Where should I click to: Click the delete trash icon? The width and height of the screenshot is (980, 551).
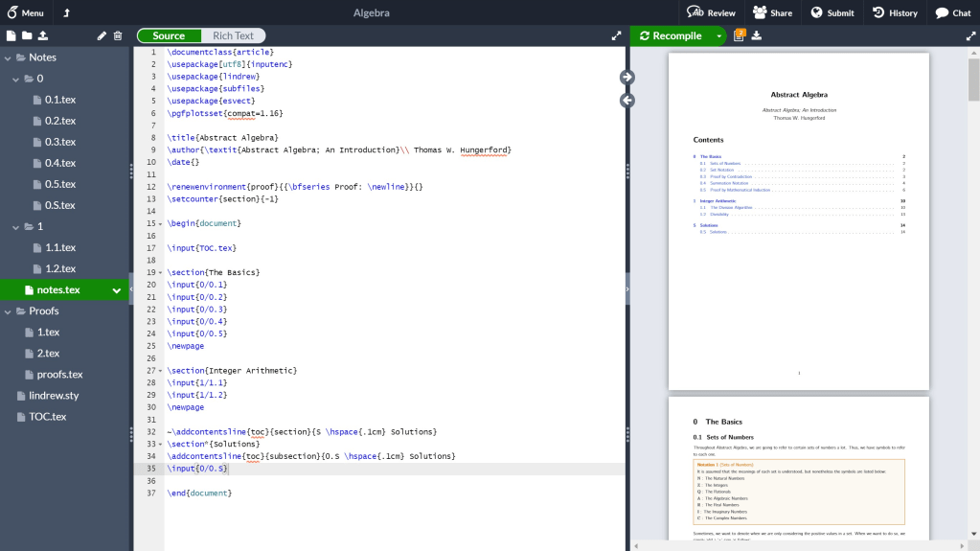(118, 36)
